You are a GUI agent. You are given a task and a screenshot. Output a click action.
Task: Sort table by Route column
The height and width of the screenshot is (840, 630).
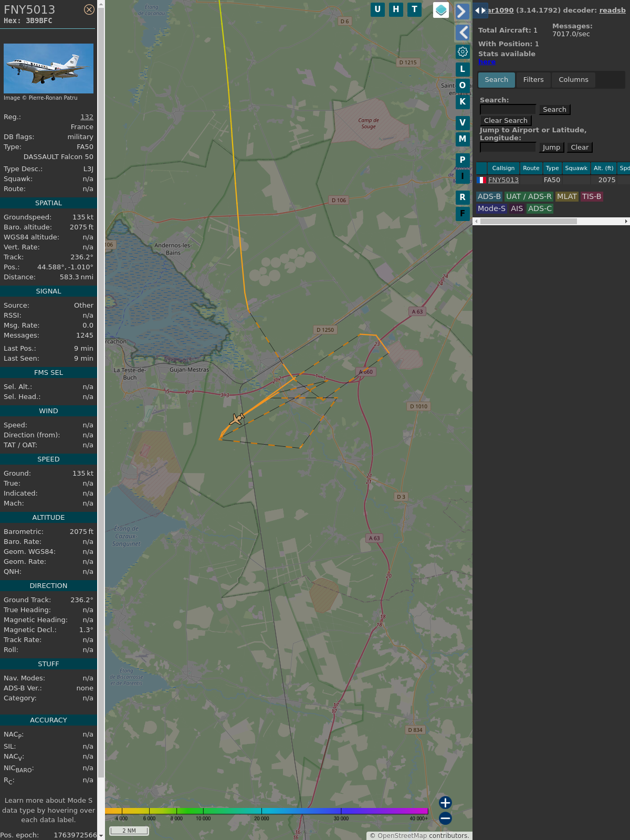pos(531,168)
